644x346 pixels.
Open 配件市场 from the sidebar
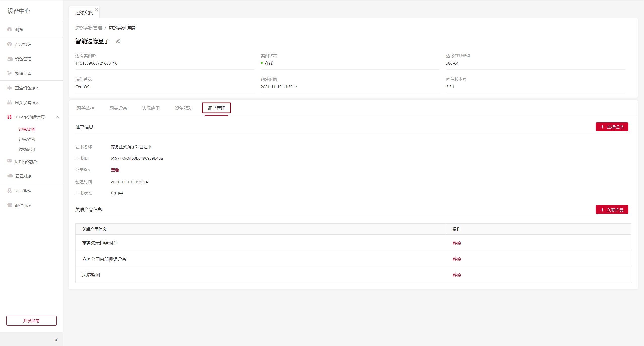[23, 205]
